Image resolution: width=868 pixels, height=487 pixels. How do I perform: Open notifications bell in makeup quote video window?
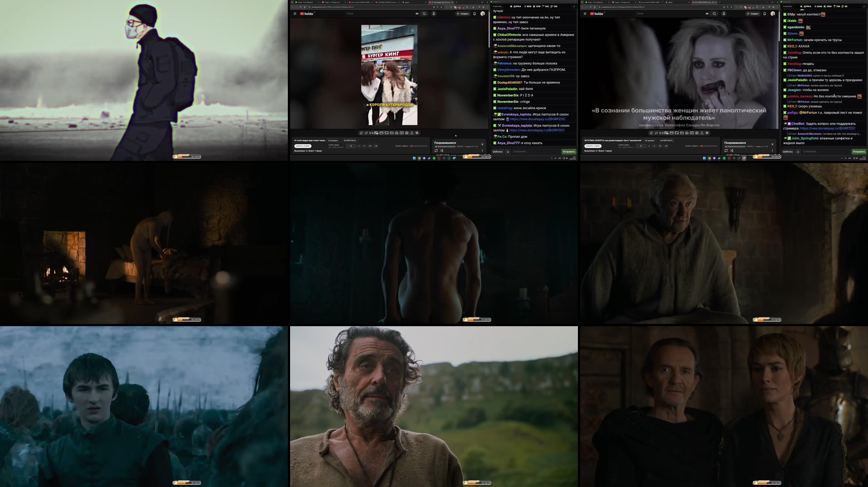pyautogui.click(x=765, y=14)
